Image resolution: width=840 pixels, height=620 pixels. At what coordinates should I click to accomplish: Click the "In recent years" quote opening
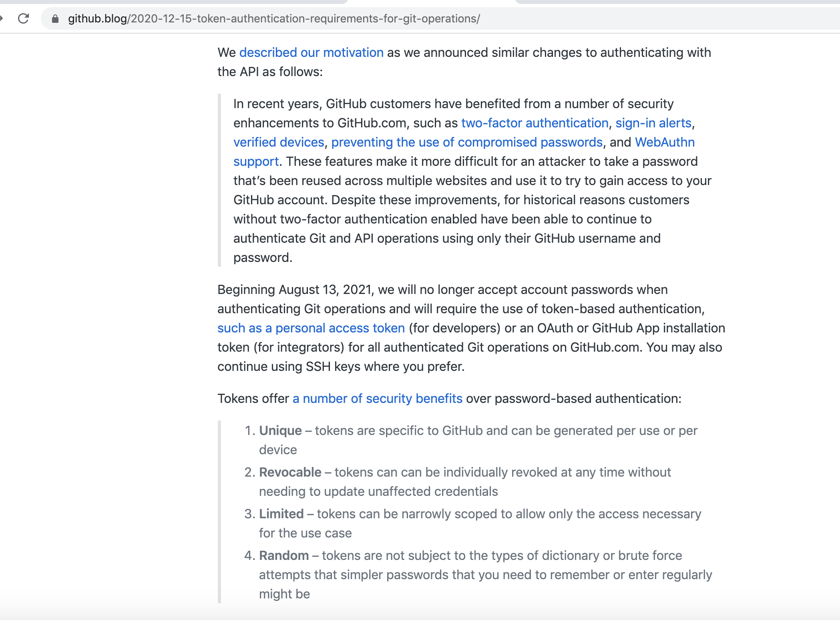[x=277, y=104]
